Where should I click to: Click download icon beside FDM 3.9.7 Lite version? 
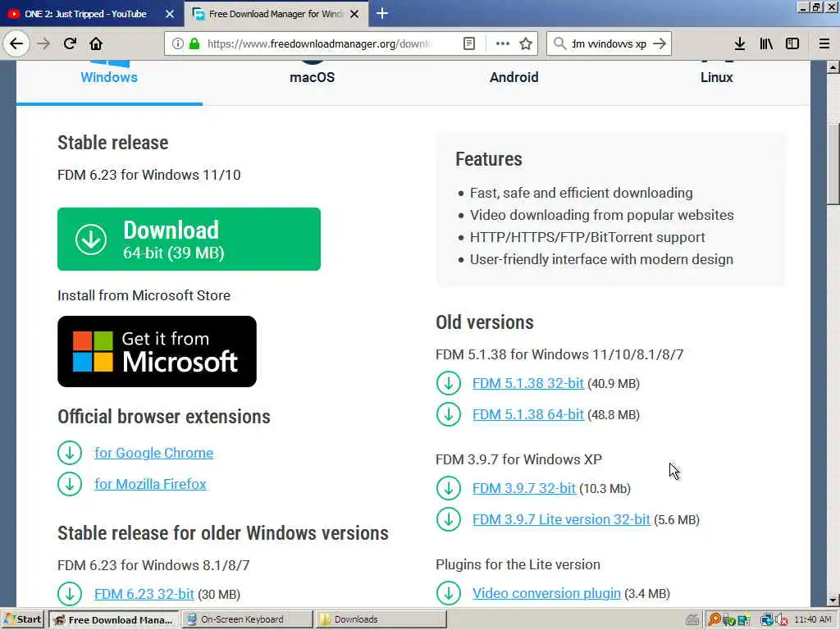pyautogui.click(x=449, y=519)
